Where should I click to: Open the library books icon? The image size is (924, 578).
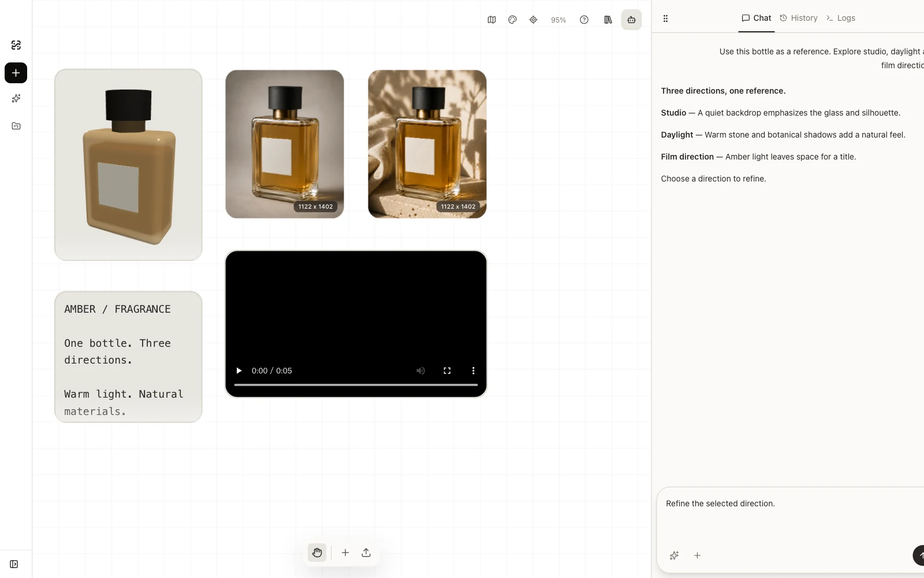(x=608, y=20)
